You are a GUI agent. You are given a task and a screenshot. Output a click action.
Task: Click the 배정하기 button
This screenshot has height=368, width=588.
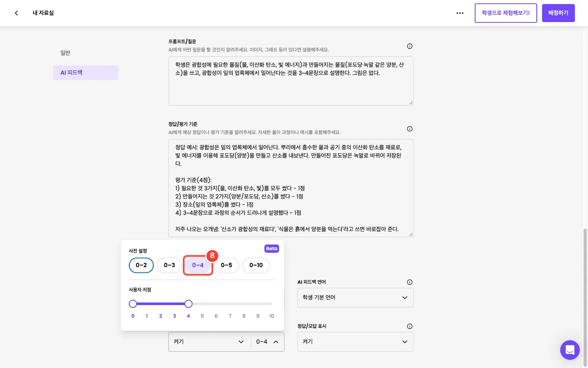[x=558, y=13]
